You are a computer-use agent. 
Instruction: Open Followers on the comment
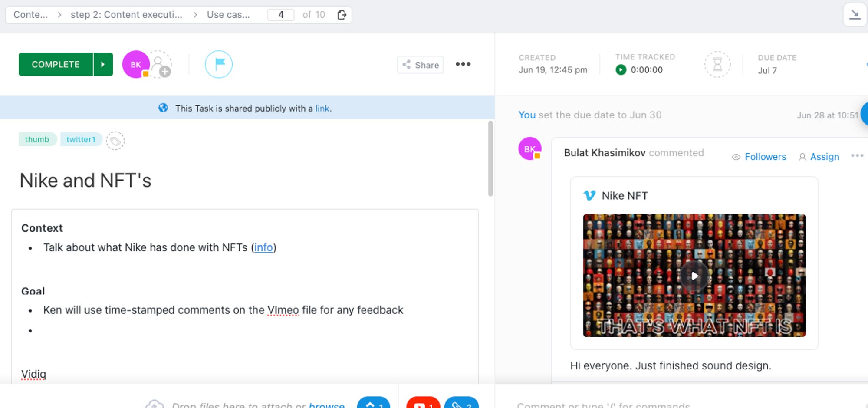point(765,157)
